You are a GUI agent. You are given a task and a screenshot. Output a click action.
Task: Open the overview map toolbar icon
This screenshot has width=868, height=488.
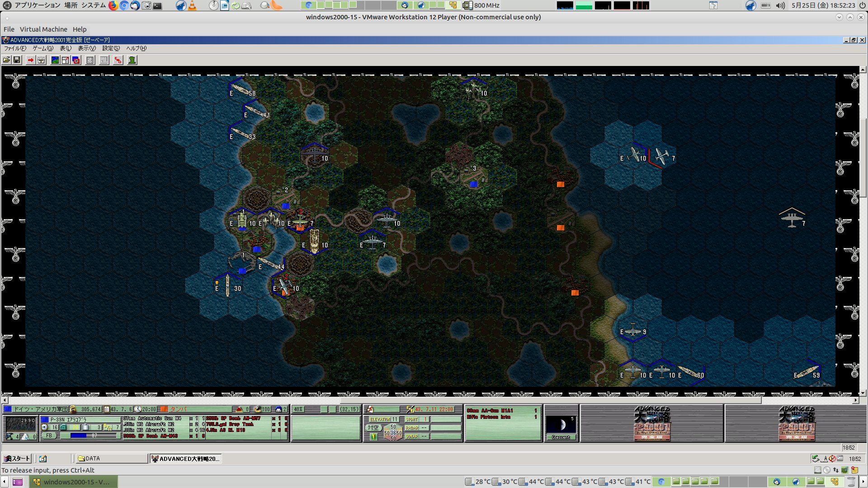pos(55,60)
